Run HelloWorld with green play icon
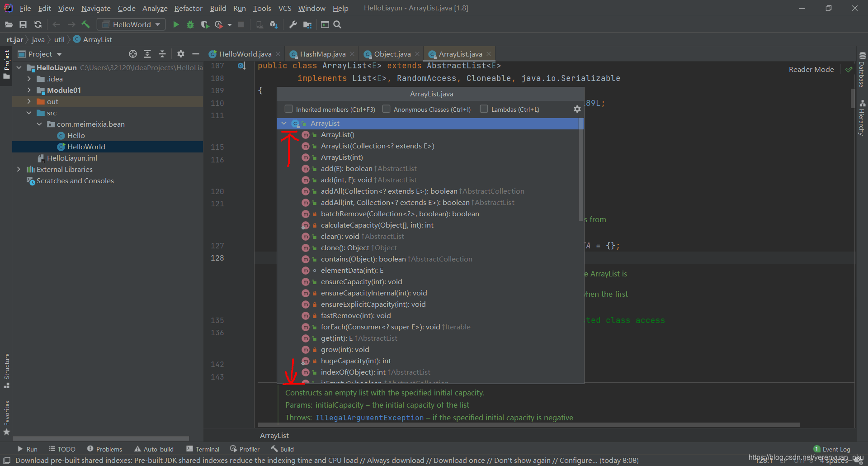 click(x=176, y=24)
